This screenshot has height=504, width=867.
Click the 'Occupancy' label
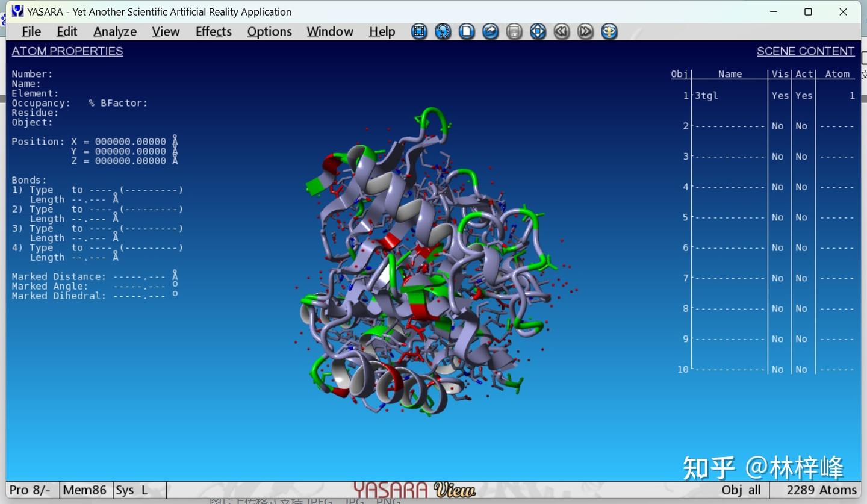pos(41,103)
